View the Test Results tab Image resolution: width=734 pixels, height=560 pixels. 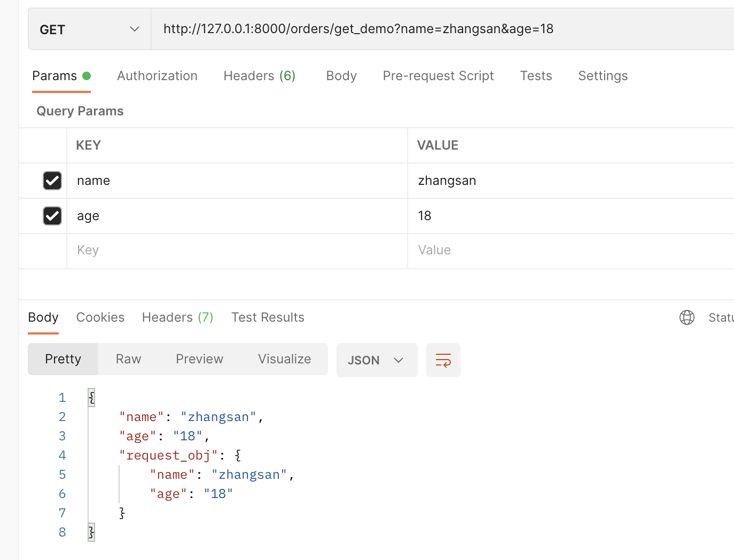point(268,317)
